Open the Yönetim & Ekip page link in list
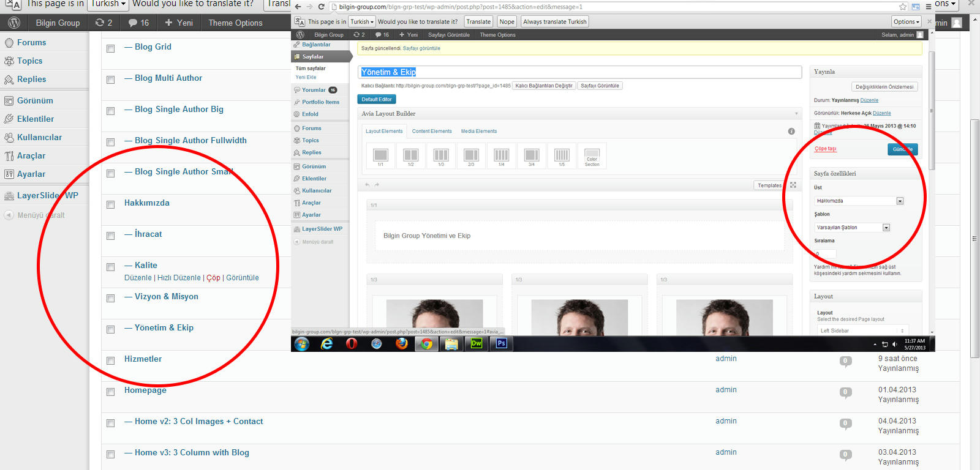Image resolution: width=980 pixels, height=470 pixels. pyautogui.click(x=164, y=328)
